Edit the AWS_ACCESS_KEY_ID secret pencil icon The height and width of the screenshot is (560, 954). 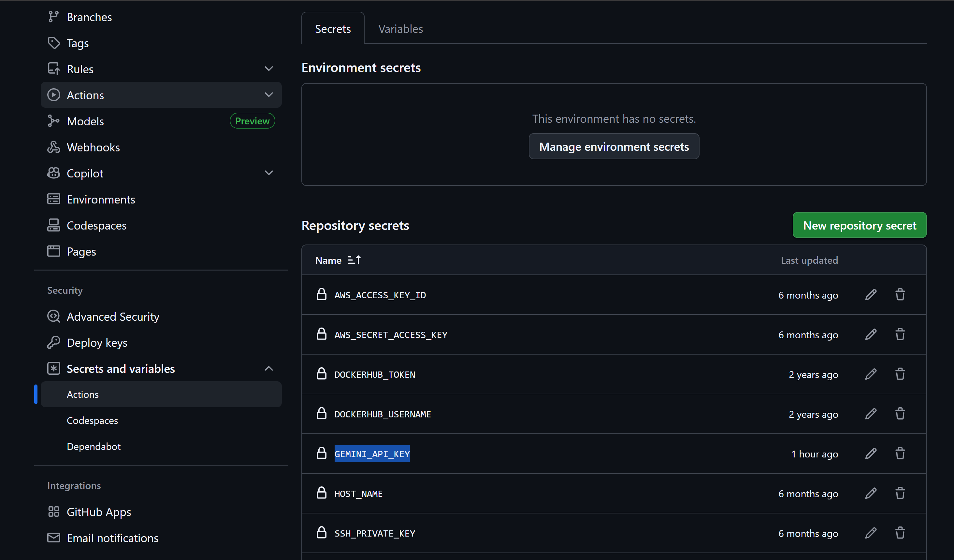871,295
